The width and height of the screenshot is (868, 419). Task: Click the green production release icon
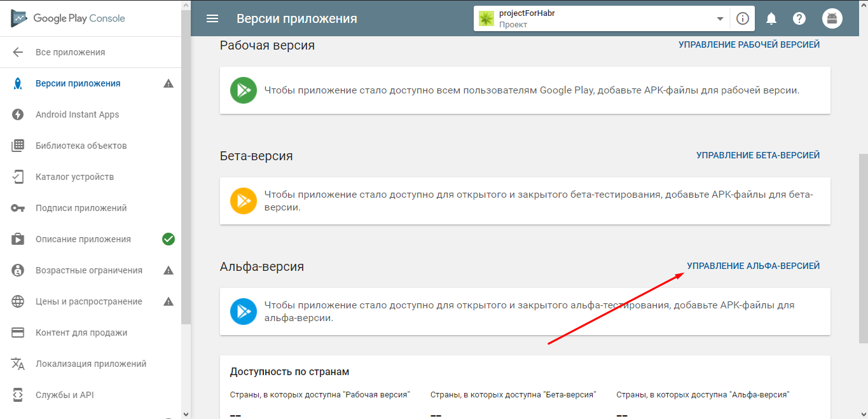pyautogui.click(x=244, y=90)
